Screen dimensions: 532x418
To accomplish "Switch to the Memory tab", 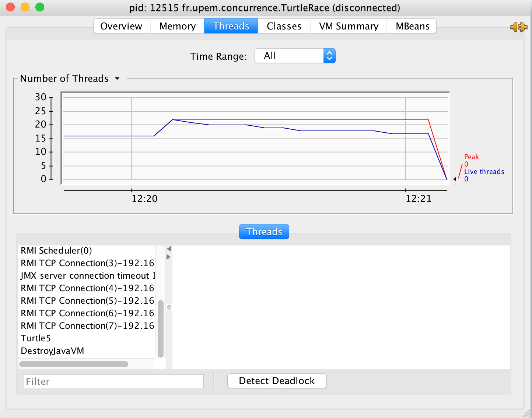I will pyautogui.click(x=177, y=26).
